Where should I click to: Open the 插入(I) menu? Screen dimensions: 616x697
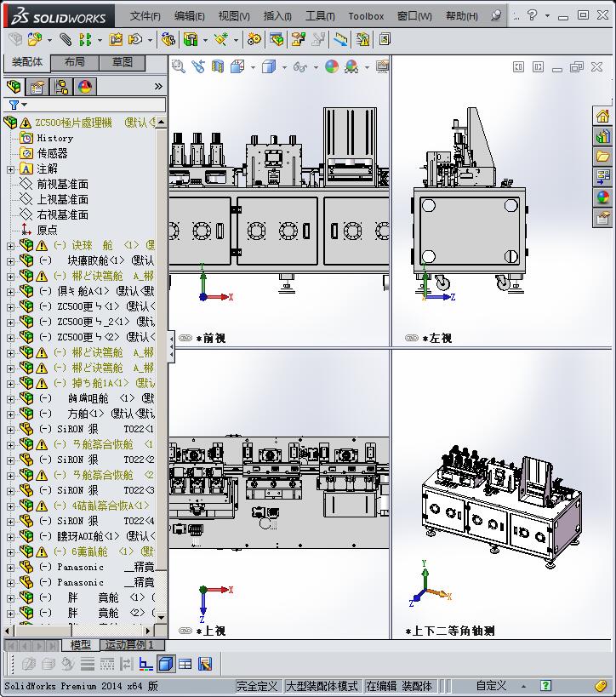(277, 16)
